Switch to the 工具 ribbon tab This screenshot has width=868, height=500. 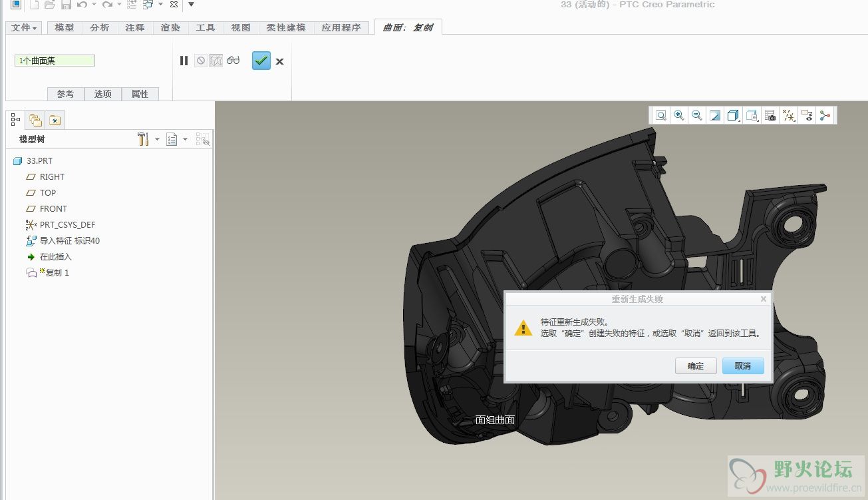point(206,27)
